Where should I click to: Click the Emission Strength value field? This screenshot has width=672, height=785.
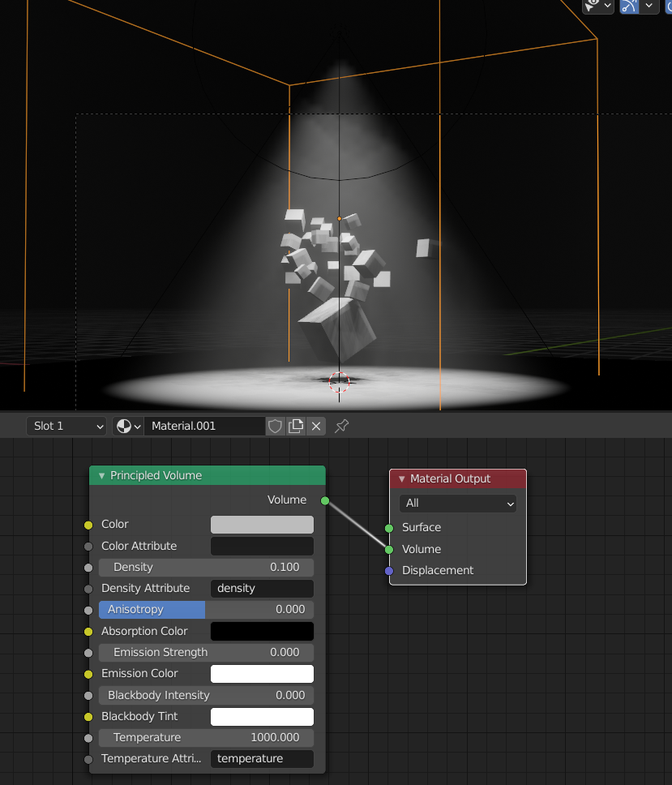click(x=206, y=652)
